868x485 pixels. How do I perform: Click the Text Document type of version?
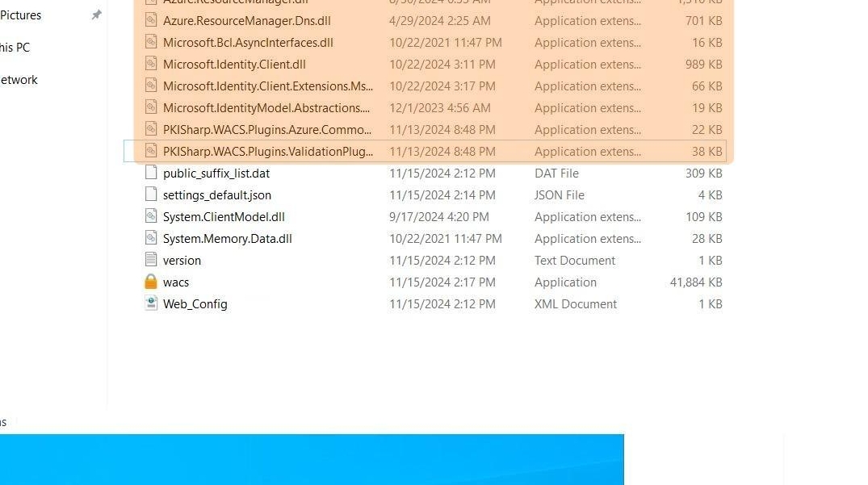click(575, 261)
